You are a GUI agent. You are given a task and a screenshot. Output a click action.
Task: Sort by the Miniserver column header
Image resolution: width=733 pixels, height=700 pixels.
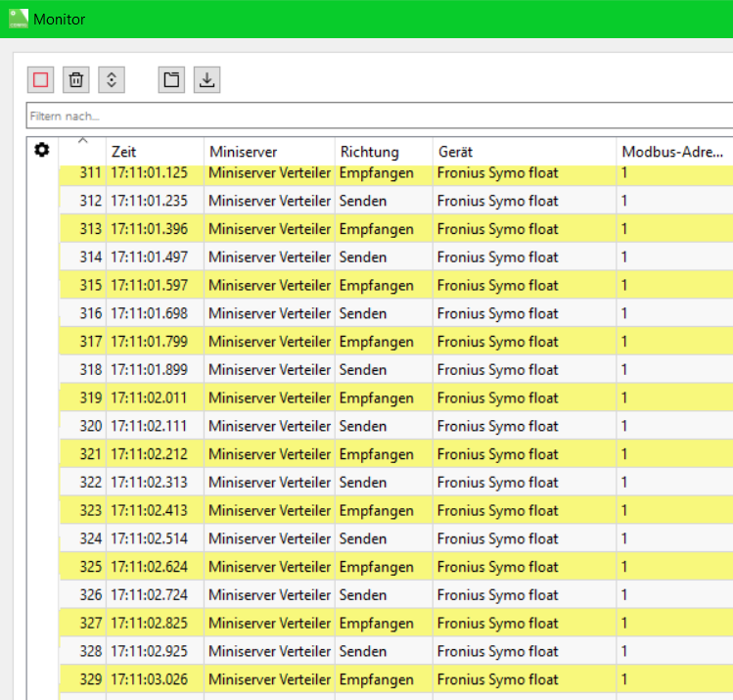(x=243, y=152)
